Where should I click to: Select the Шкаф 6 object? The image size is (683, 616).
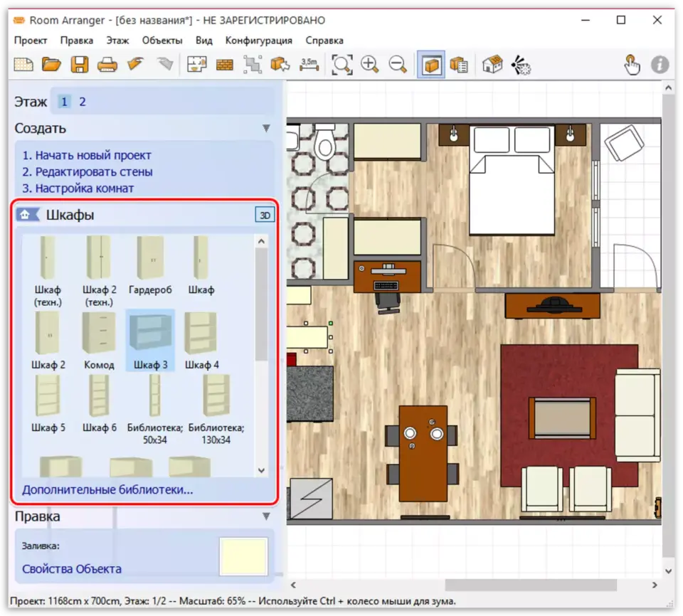pos(100,403)
